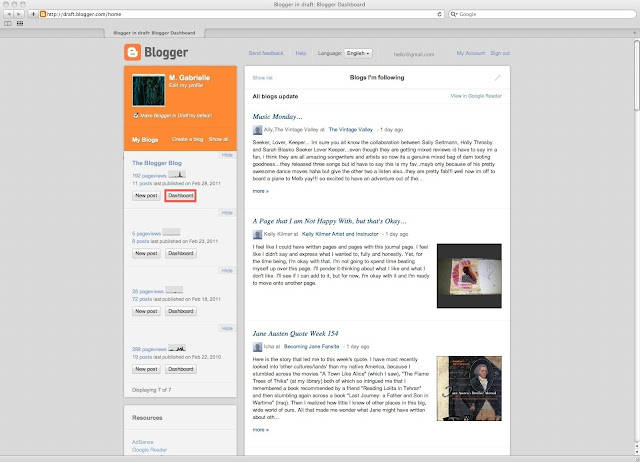Click the URL address bar

241,14
